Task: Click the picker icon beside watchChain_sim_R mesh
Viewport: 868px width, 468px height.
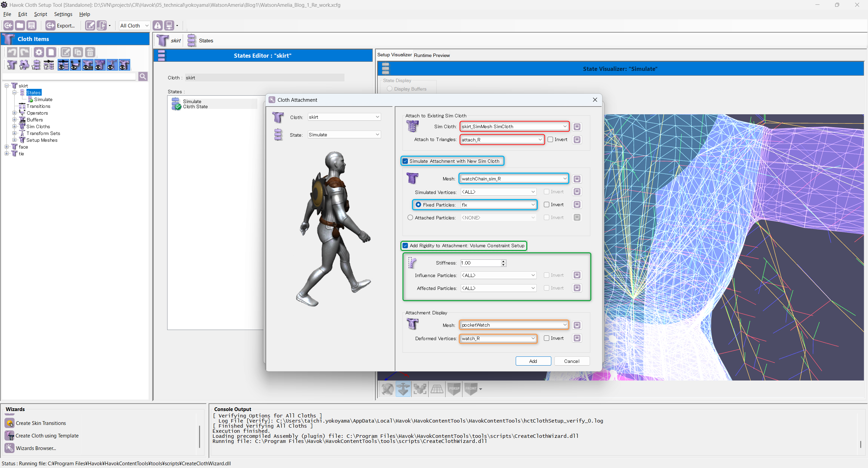Action: (577, 179)
